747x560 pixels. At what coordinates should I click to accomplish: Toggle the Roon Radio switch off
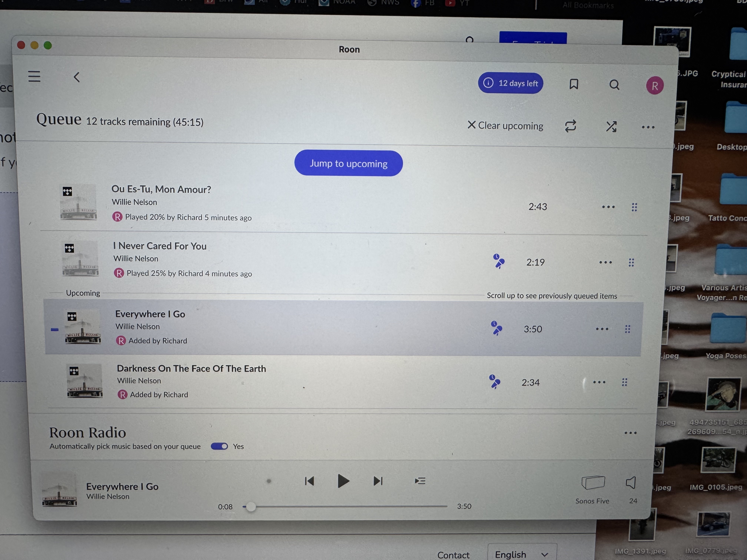point(219,446)
